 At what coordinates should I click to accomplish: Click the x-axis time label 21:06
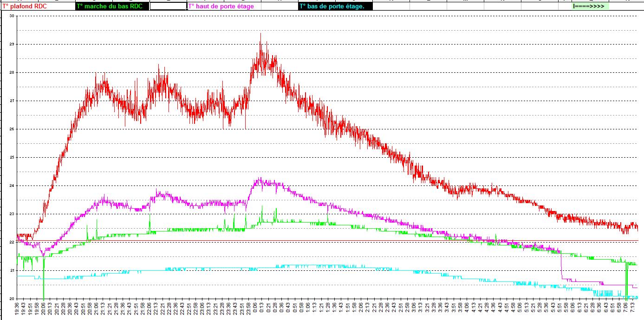coord(96,308)
